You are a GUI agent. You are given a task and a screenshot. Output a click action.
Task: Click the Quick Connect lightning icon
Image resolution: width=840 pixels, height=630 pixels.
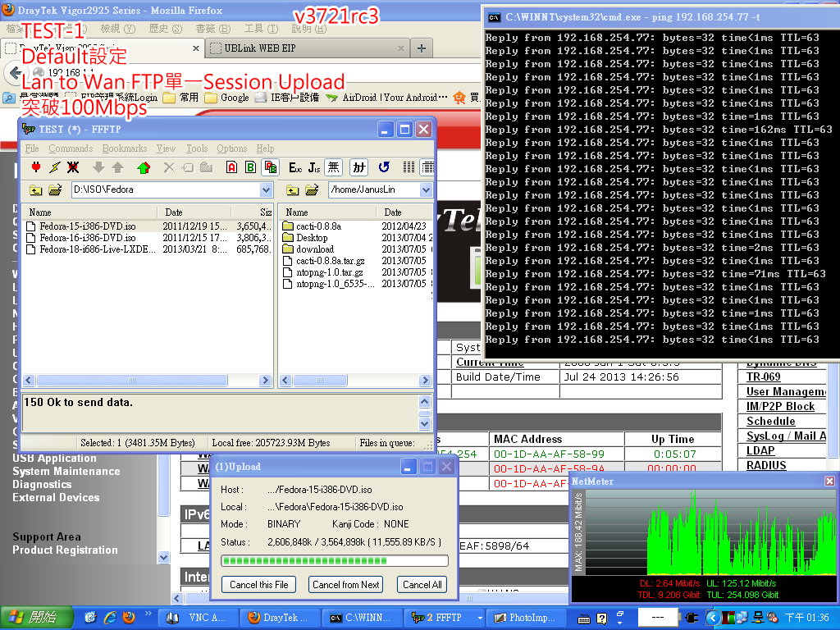[55, 167]
